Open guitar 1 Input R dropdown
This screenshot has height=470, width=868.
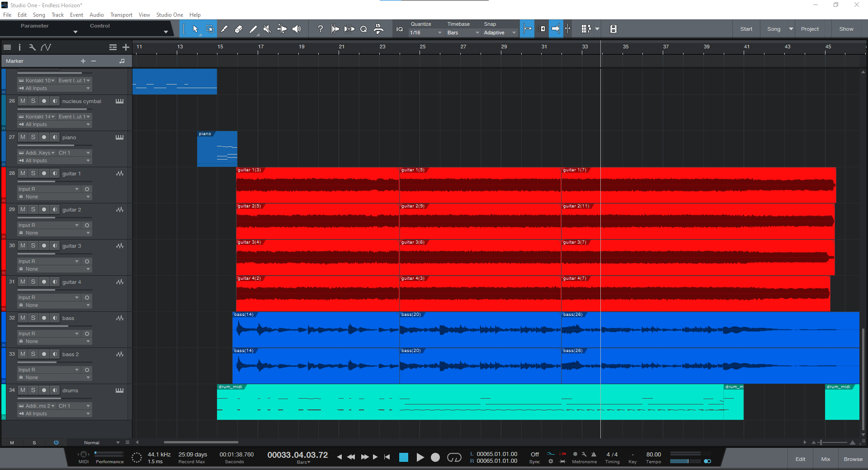(x=49, y=189)
